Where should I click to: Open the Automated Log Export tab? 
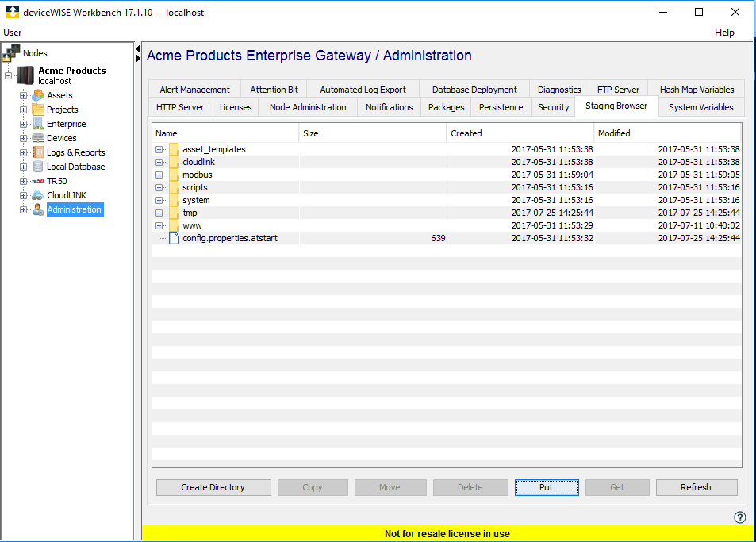(x=363, y=90)
